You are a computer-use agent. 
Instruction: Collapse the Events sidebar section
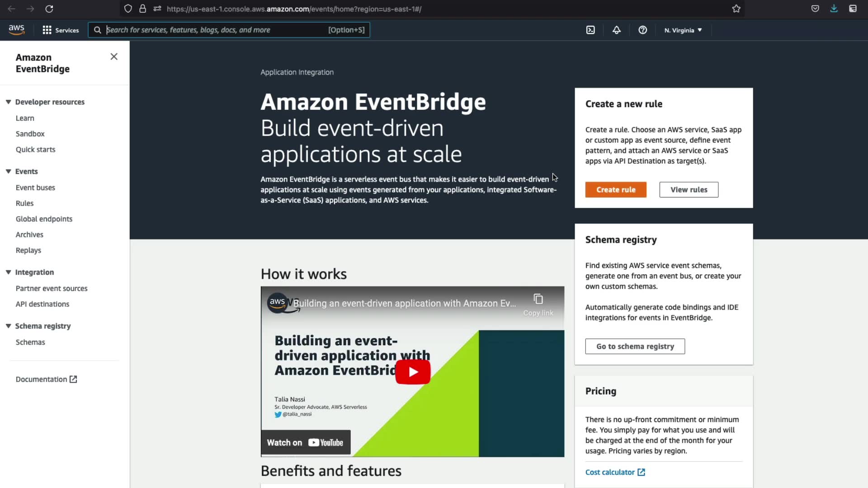[x=9, y=171]
